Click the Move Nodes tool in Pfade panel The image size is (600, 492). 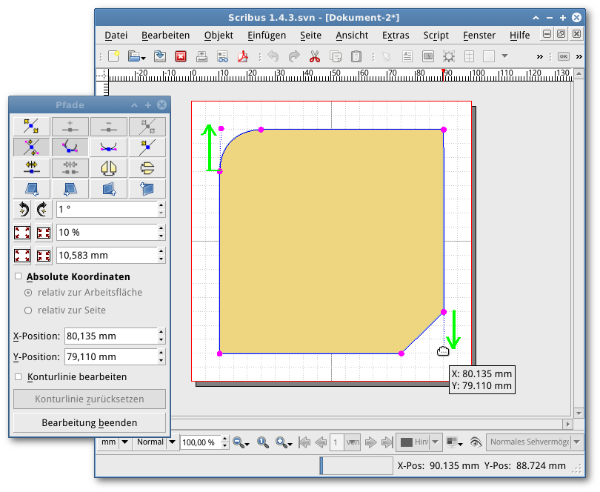tap(31, 126)
